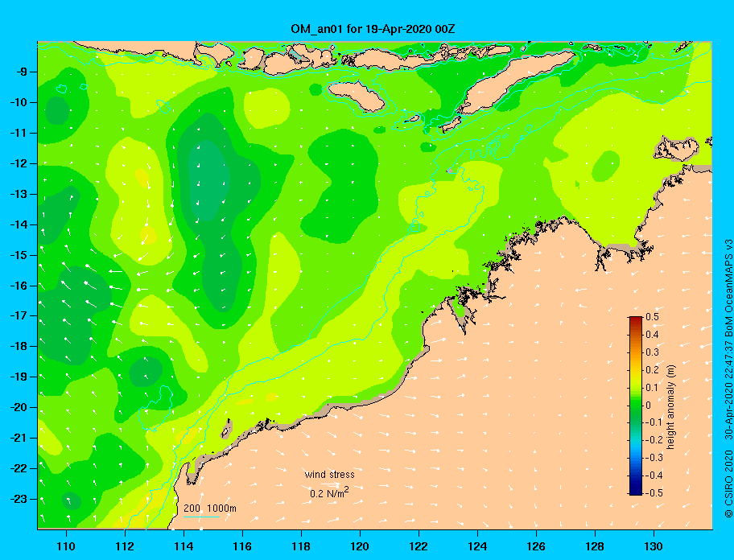The height and width of the screenshot is (560, 734).
Task: Click the map title 'OM_an01 for 19-Apr-2020 00Z'
Action: point(373,29)
